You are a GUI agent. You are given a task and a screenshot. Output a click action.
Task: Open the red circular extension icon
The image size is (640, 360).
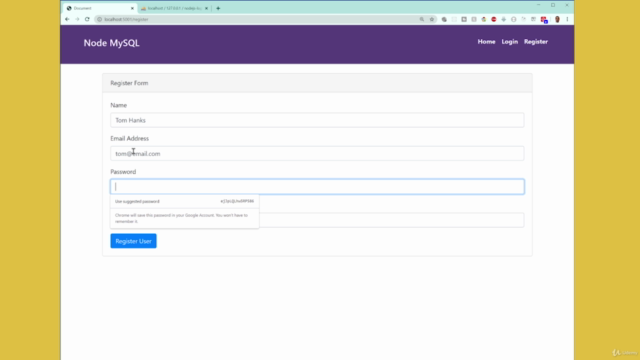[493, 19]
